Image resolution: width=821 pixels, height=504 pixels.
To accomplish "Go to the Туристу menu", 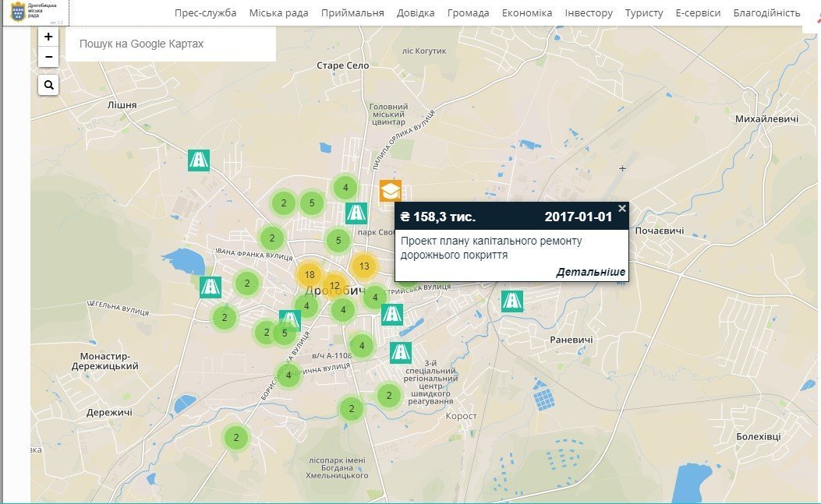I will pyautogui.click(x=644, y=13).
